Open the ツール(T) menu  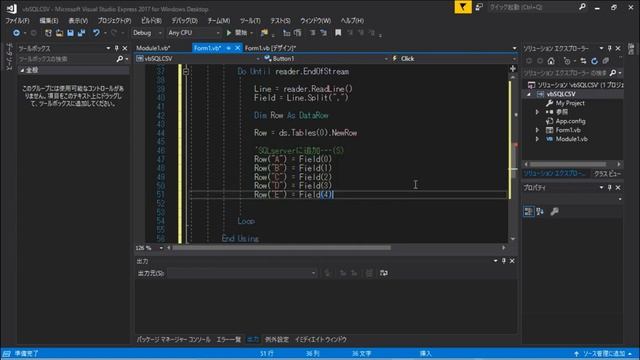(x=250, y=20)
